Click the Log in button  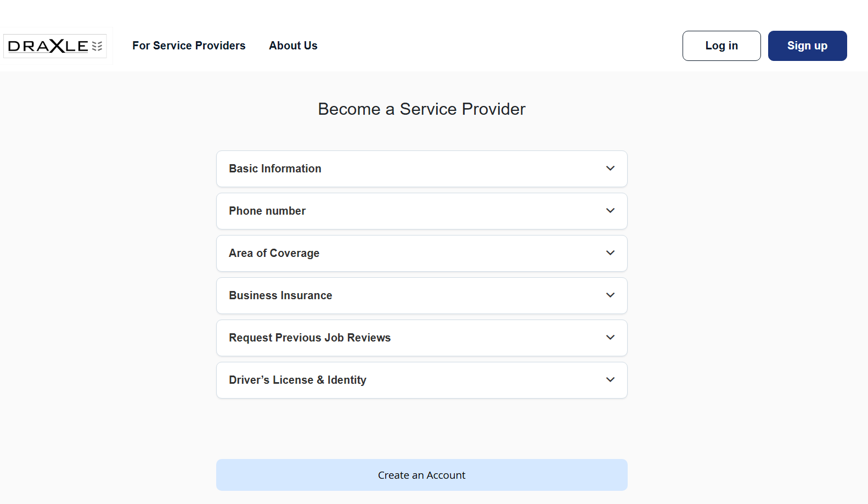721,46
